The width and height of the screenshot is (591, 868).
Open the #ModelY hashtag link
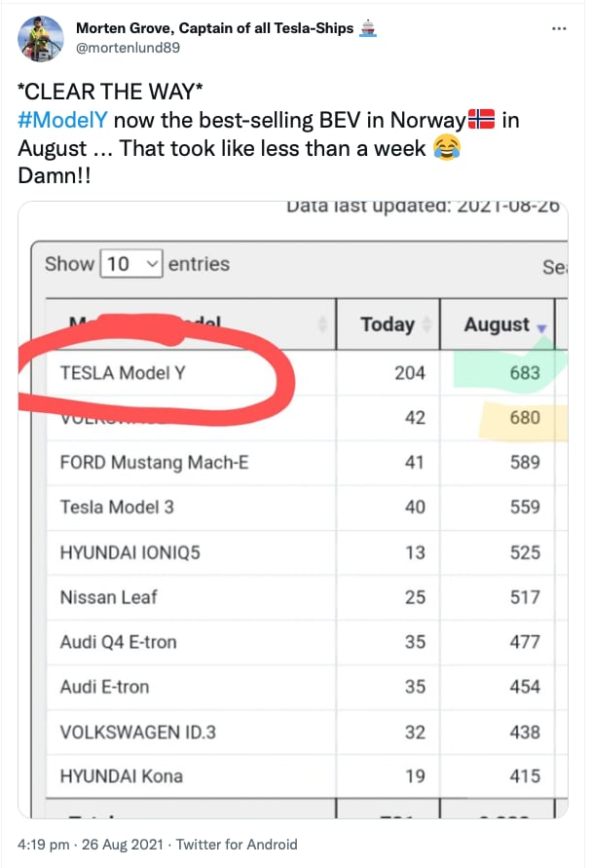62,120
